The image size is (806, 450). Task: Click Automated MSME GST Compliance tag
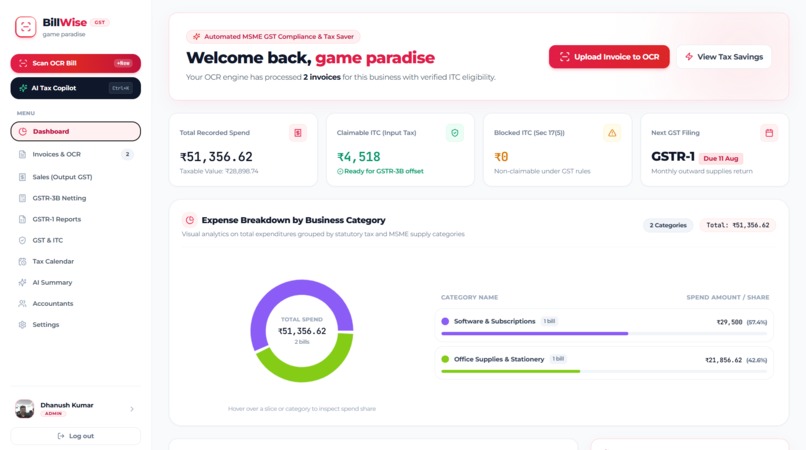[x=273, y=37]
